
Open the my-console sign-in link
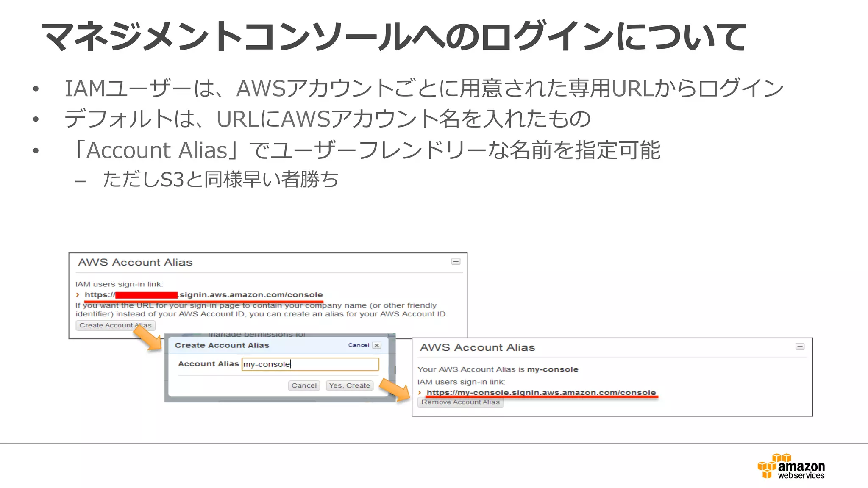pos(541,393)
